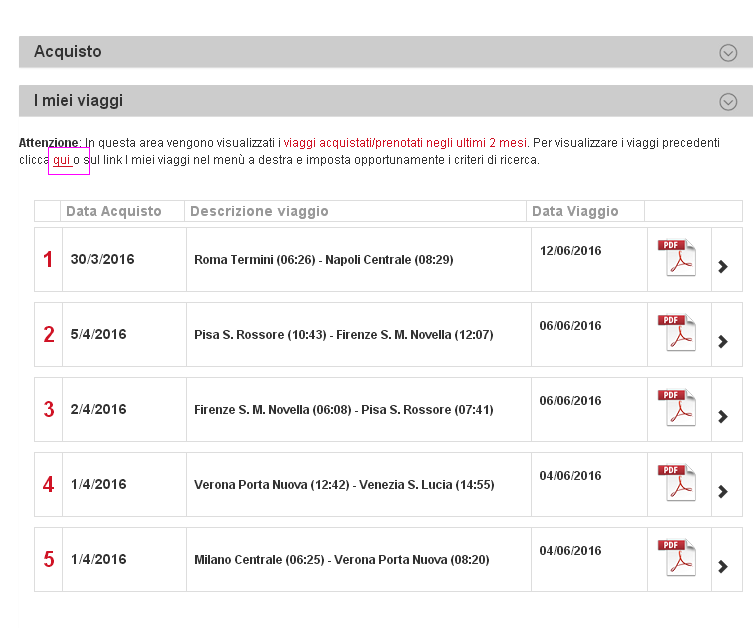Click travel date 06/06/2016 in row 3
The width and height of the screenshot is (753, 628).
[x=571, y=400]
